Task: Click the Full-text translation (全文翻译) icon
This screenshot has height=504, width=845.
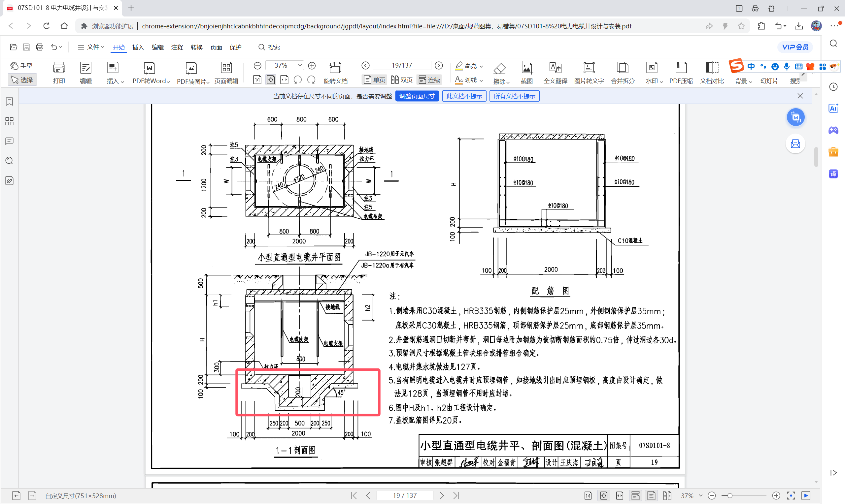Action: pos(555,72)
